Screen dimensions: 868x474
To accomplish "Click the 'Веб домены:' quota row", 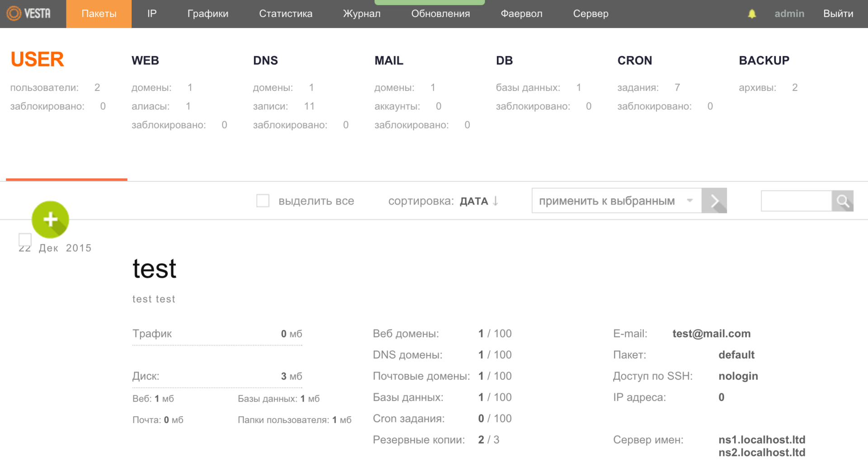I will 442,334.
